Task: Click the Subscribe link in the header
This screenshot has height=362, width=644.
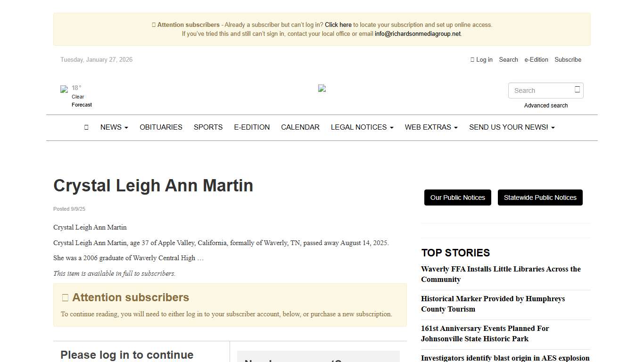Action: click(568, 59)
